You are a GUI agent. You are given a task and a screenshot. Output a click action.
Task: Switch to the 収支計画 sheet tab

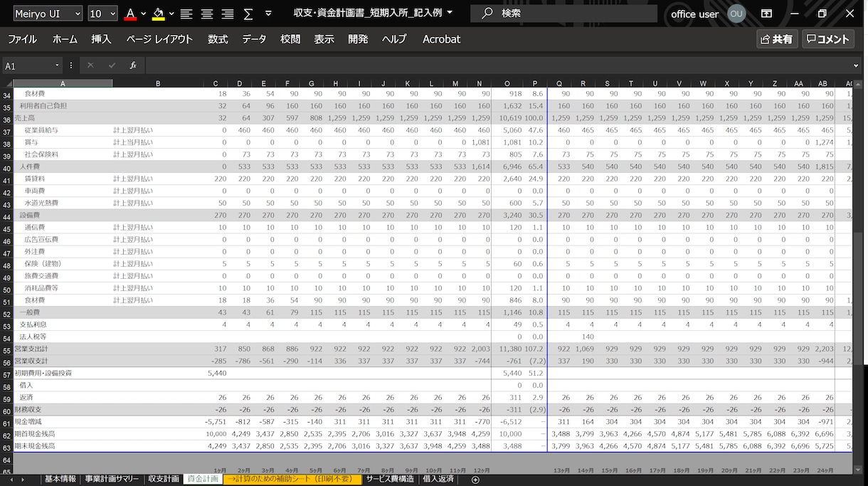(163, 480)
